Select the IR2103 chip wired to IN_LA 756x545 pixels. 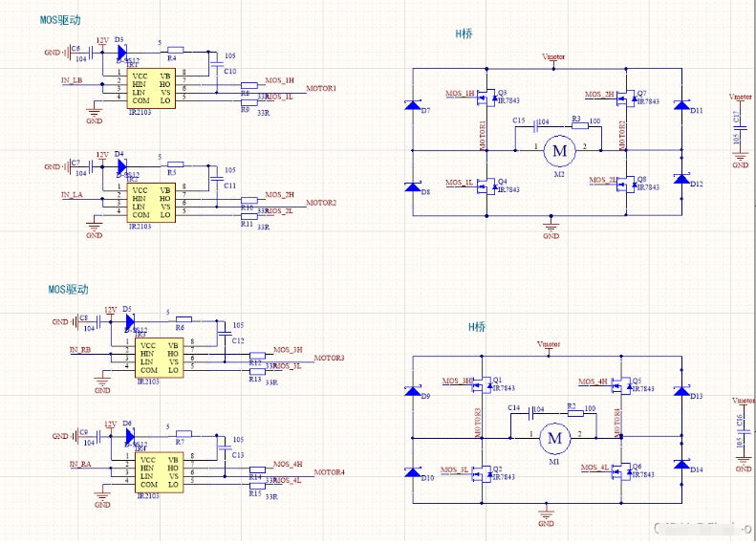(x=151, y=203)
